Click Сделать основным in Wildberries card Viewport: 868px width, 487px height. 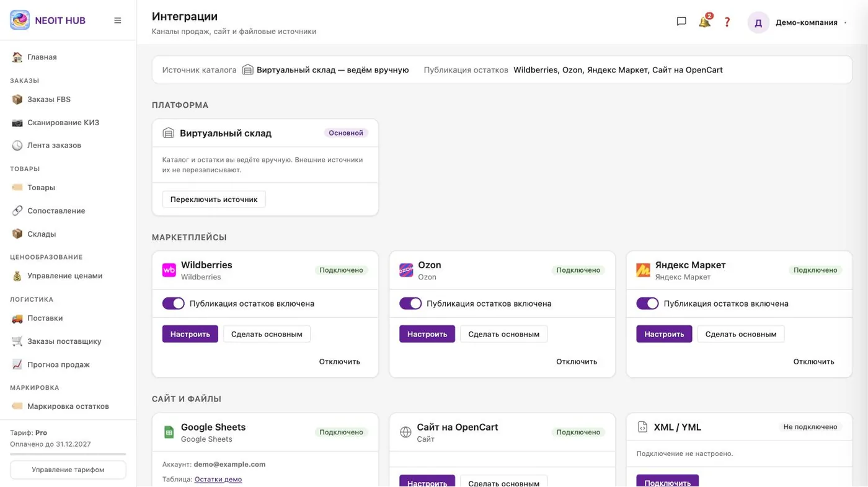(x=267, y=334)
